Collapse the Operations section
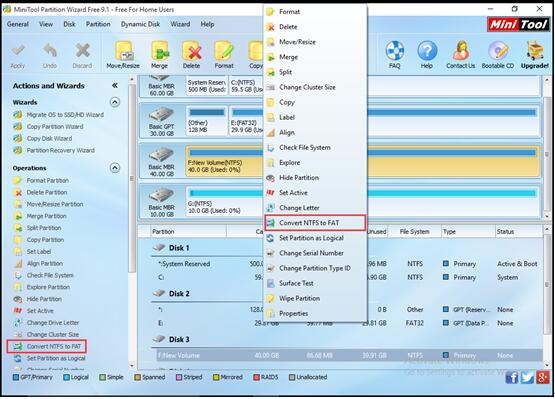This screenshot has width=555, height=399. pyautogui.click(x=115, y=168)
